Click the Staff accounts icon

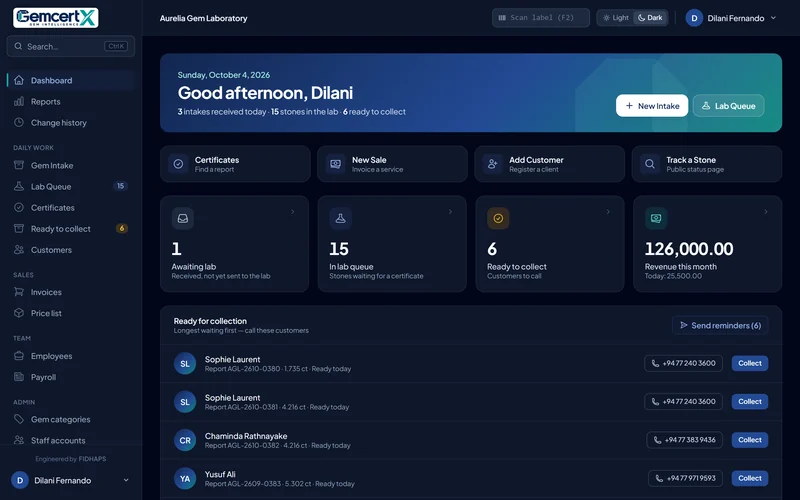(x=19, y=440)
